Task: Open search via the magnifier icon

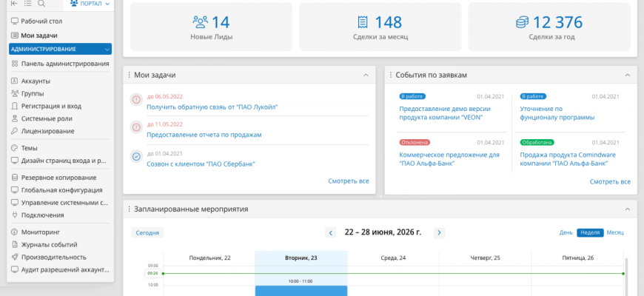Action: point(41,4)
